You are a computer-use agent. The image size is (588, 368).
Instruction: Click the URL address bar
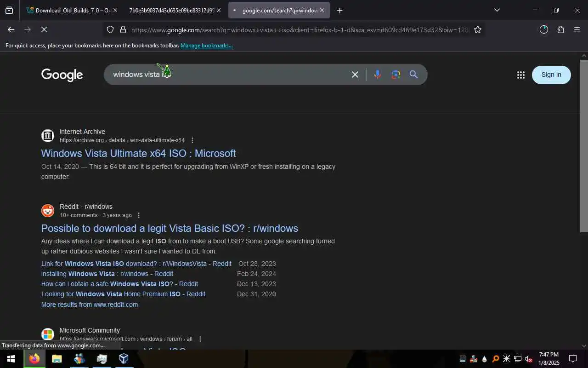(300, 30)
